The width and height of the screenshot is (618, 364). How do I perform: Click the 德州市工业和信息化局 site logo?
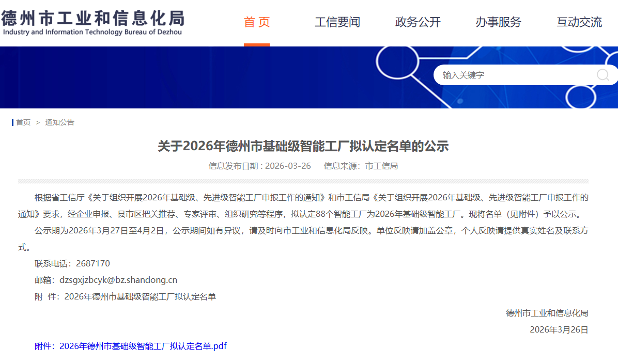point(93,18)
